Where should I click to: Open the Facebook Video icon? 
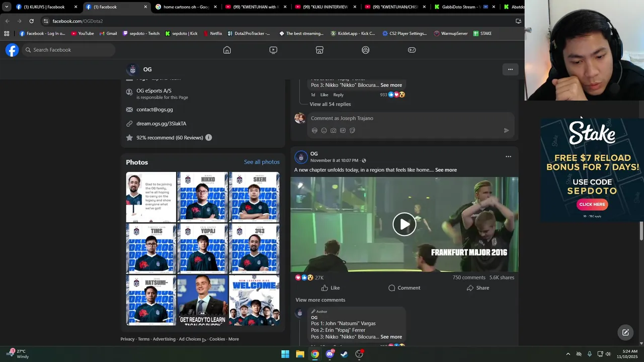[273, 50]
